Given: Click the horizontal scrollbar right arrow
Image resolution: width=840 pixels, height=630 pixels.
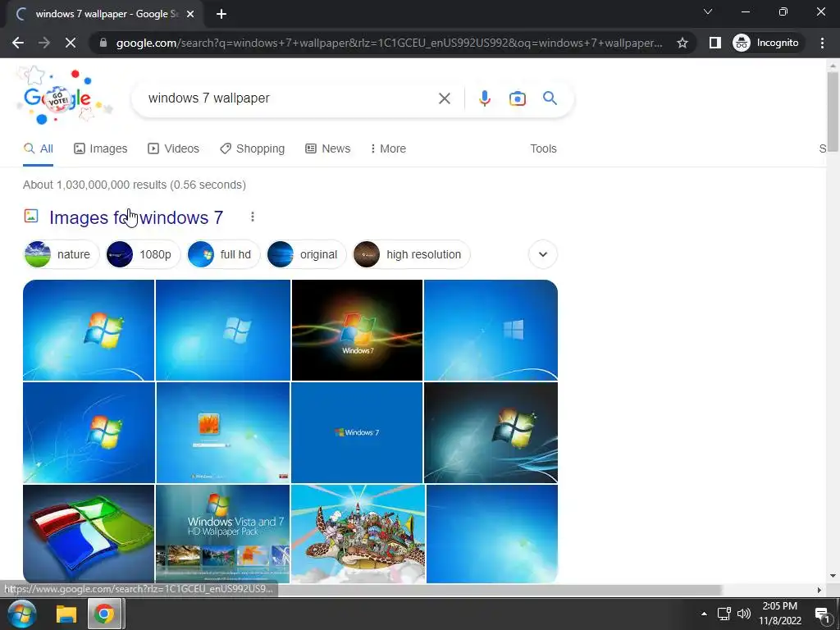Looking at the screenshot, I should pyautogui.click(x=819, y=590).
